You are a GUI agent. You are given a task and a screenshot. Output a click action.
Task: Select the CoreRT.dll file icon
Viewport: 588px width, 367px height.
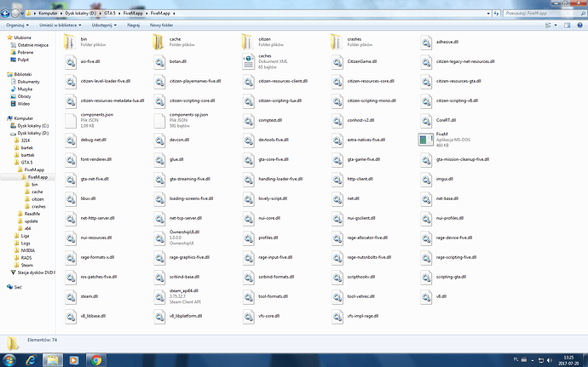pos(426,120)
